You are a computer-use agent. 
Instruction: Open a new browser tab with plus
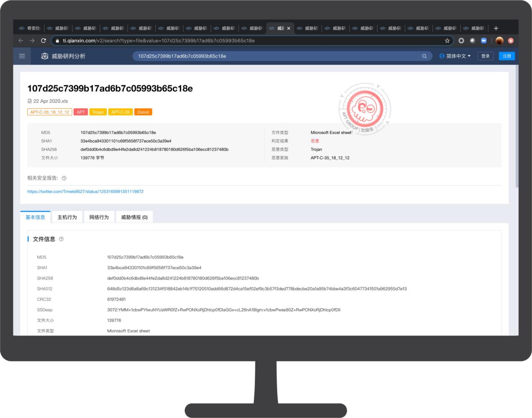tap(496, 28)
